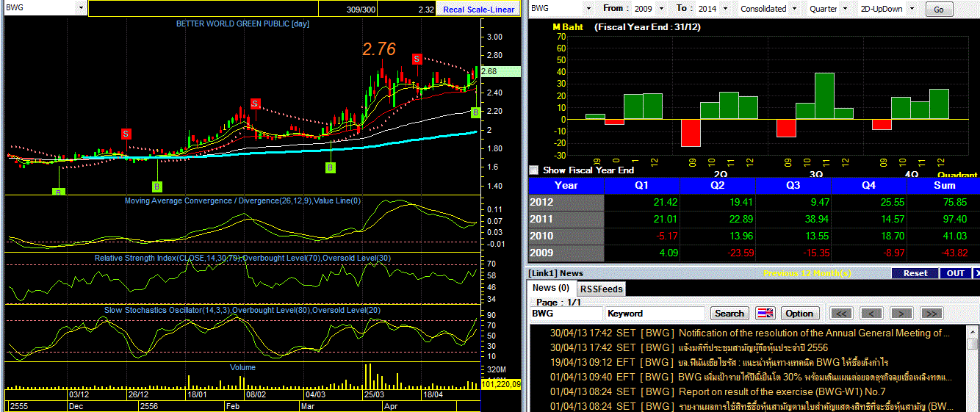Go to the previous news page (<)
This screenshot has height=412, width=980.
click(x=871, y=314)
